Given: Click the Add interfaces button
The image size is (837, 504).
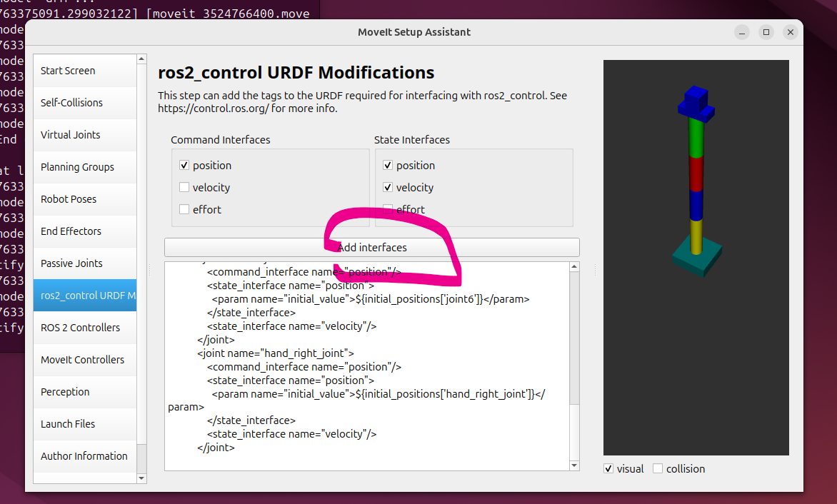Looking at the screenshot, I should [x=372, y=248].
